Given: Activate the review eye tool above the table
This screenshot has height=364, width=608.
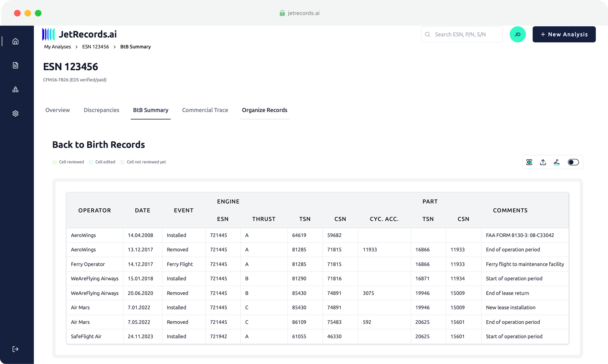Looking at the screenshot, I should point(529,162).
